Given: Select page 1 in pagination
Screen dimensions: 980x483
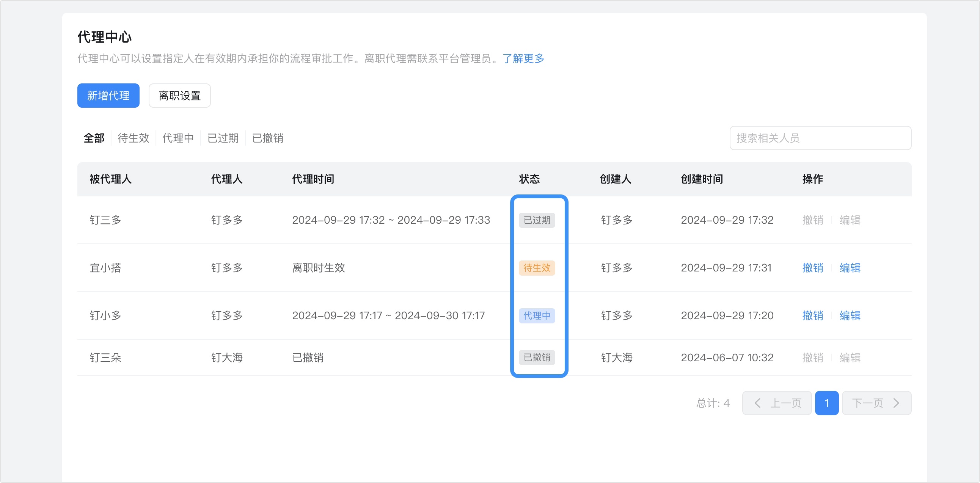Looking at the screenshot, I should 827,403.
